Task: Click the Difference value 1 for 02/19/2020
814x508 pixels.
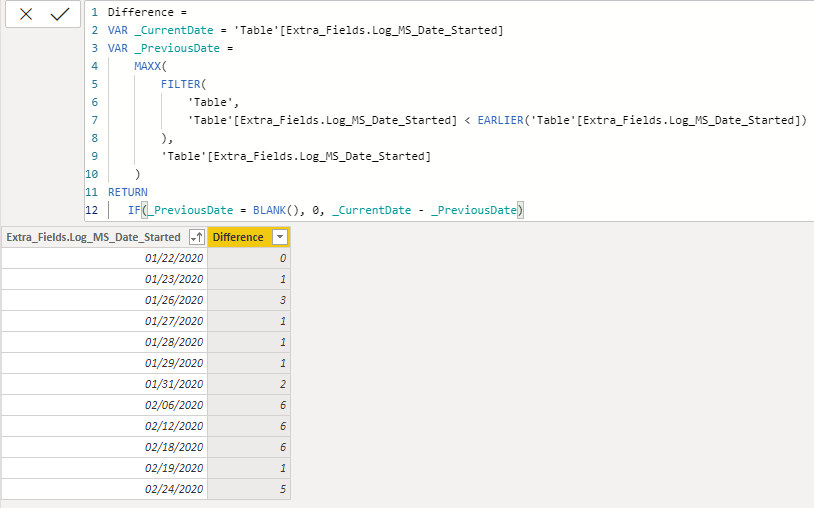Action: coord(249,468)
